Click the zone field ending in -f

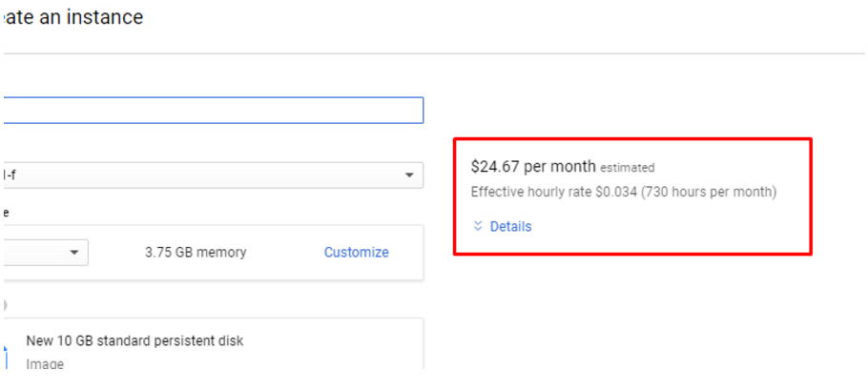click(x=191, y=175)
